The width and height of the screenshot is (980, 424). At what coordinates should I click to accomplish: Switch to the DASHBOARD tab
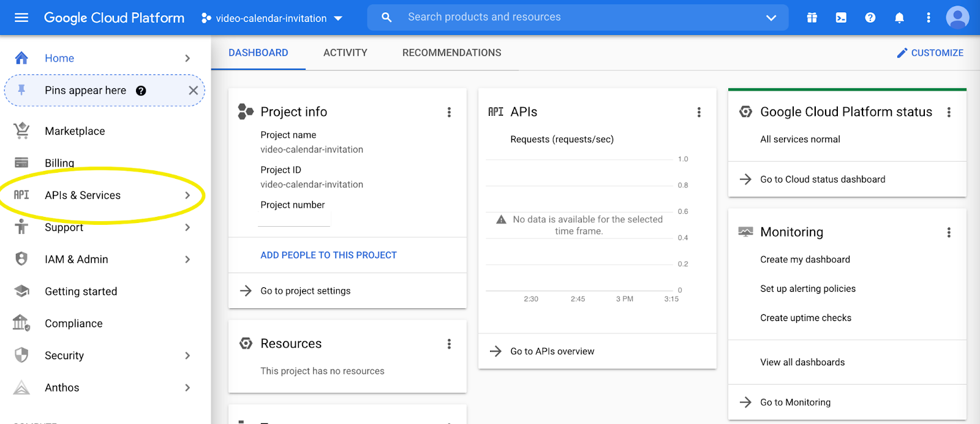pyautogui.click(x=258, y=53)
